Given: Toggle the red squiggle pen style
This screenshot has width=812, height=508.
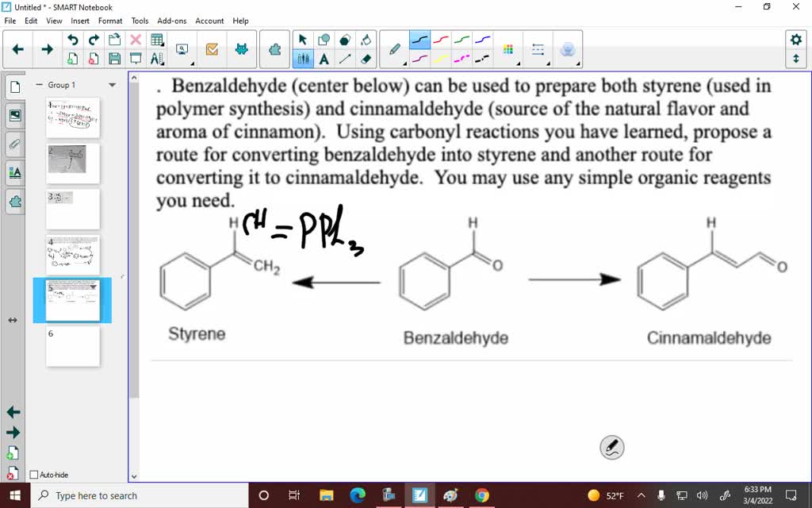Looking at the screenshot, I should click(441, 38).
